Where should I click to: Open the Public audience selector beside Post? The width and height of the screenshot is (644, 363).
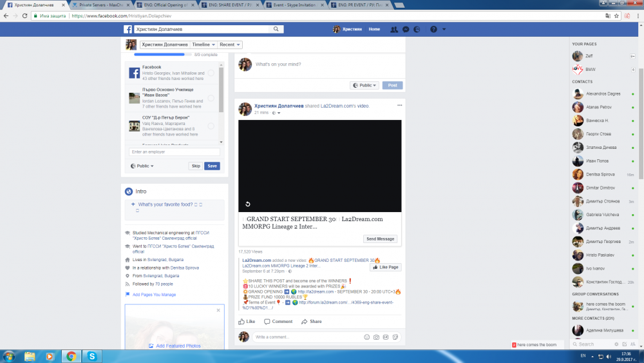(365, 85)
